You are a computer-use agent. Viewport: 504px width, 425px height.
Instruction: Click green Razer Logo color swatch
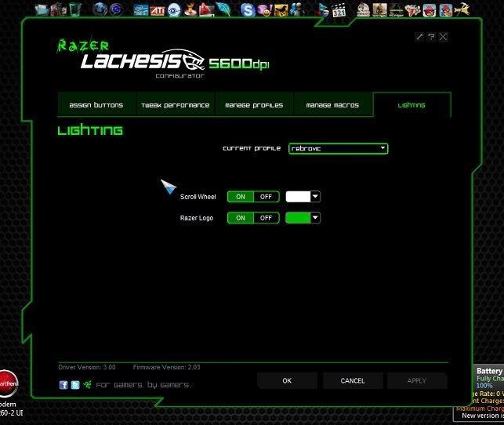299,218
